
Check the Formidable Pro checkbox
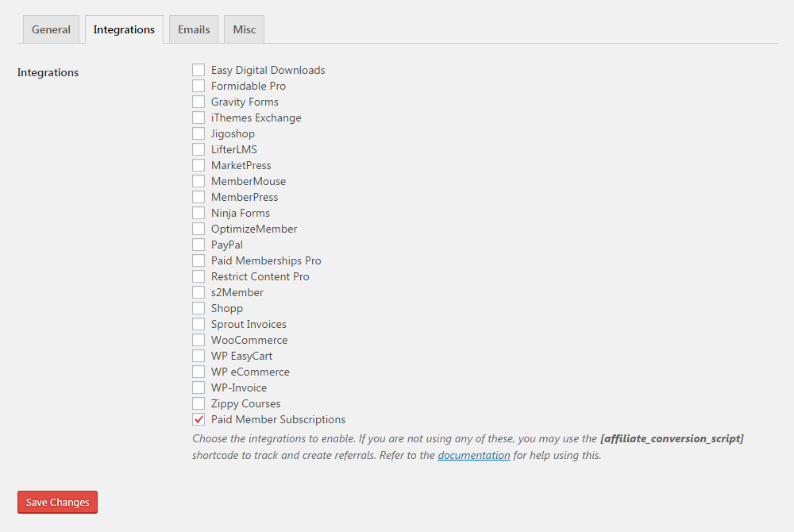pos(198,86)
